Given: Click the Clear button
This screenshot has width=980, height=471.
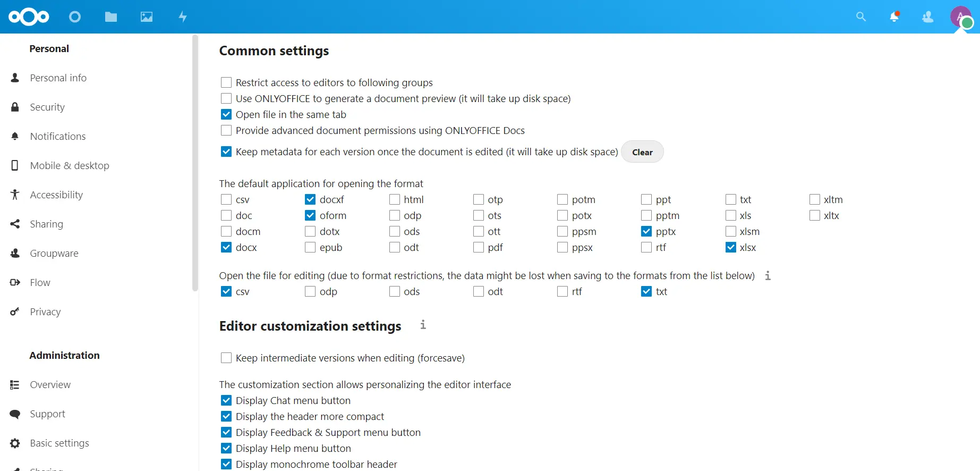Looking at the screenshot, I should click(x=642, y=152).
